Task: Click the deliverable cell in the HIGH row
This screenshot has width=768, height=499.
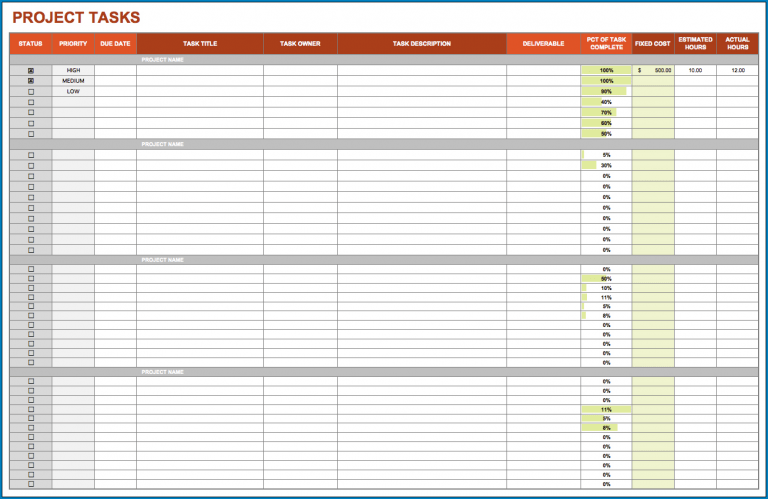Action: [x=543, y=71]
